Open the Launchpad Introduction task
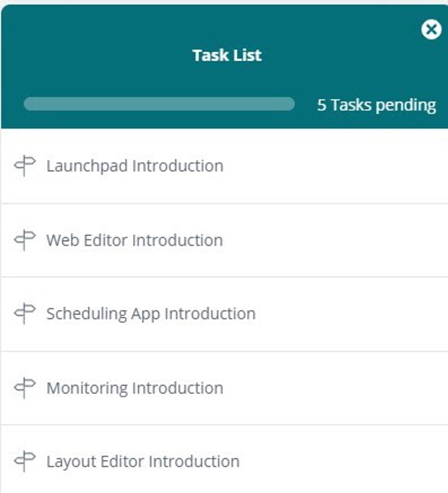This screenshot has width=448, height=493. 135,166
